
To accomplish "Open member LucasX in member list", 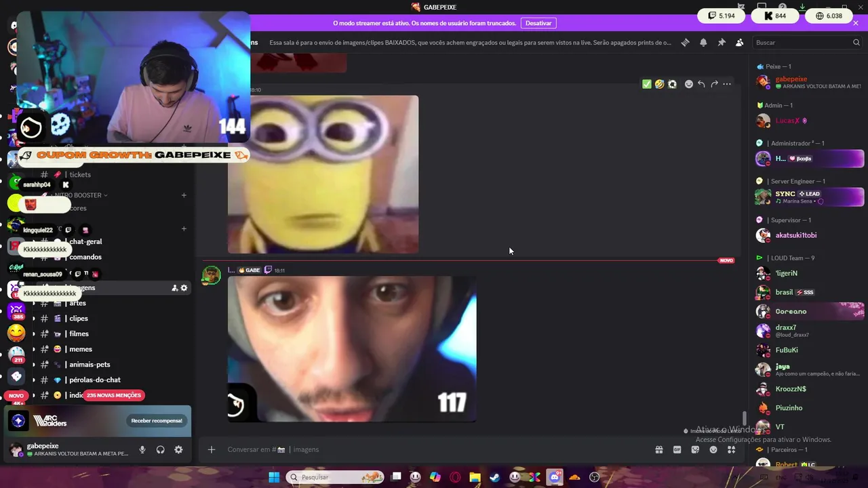I will [809, 121].
